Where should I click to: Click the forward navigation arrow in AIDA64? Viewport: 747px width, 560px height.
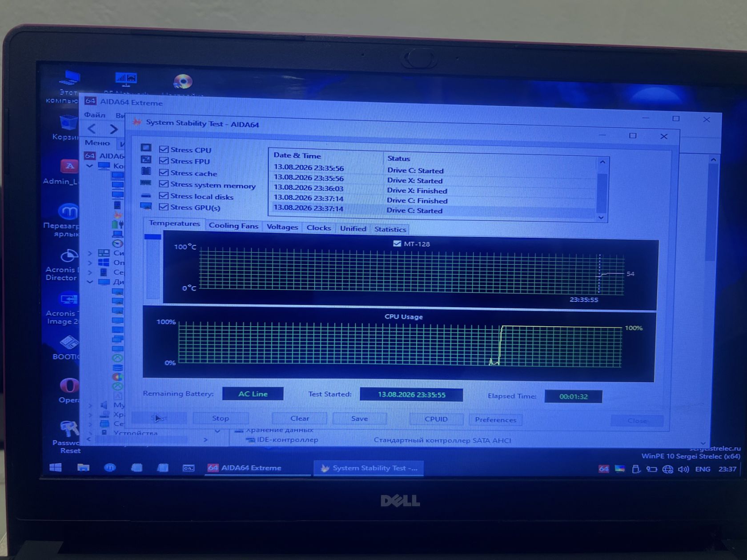coord(114,129)
